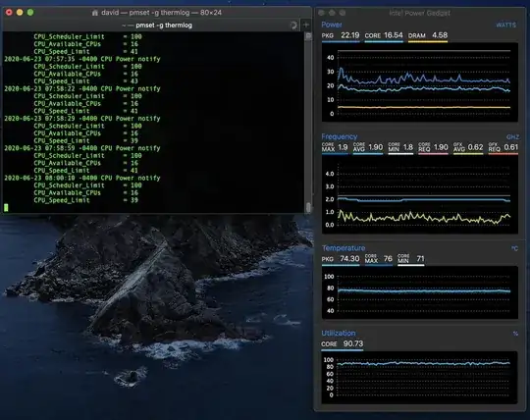Click the home folder icon in Terminal title bar
This screenshot has width=530, height=420.
[x=95, y=13]
